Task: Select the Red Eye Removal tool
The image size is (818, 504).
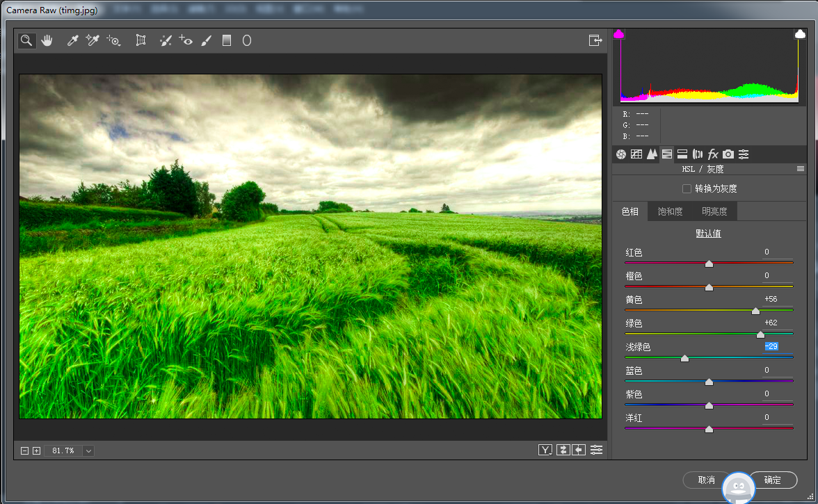Action: pos(186,40)
